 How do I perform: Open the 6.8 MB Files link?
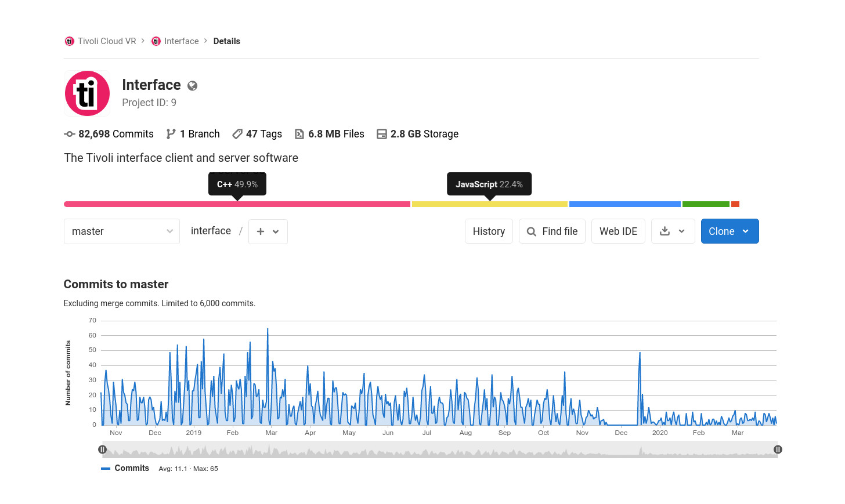point(336,134)
